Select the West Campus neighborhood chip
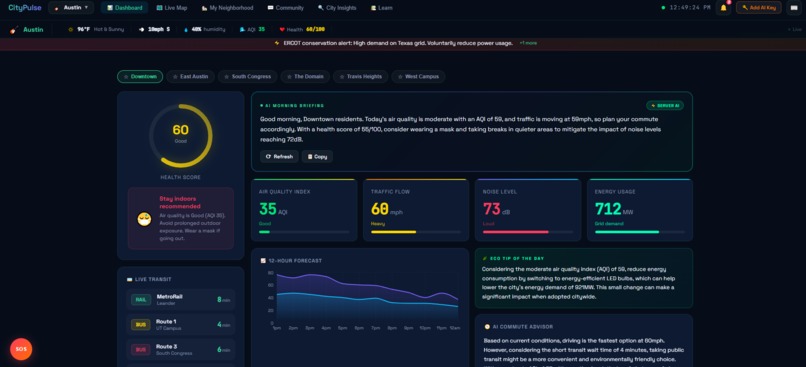Image resolution: width=806 pixels, height=367 pixels. click(x=418, y=77)
